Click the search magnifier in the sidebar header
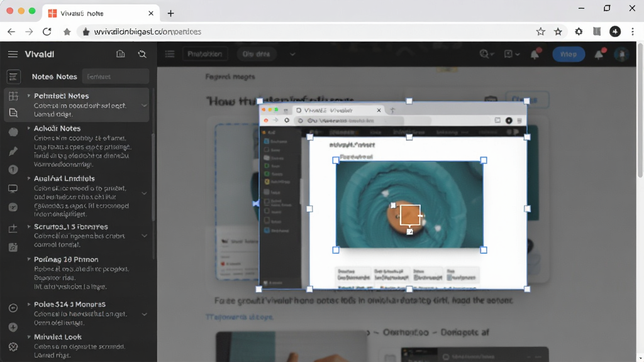 point(142,54)
